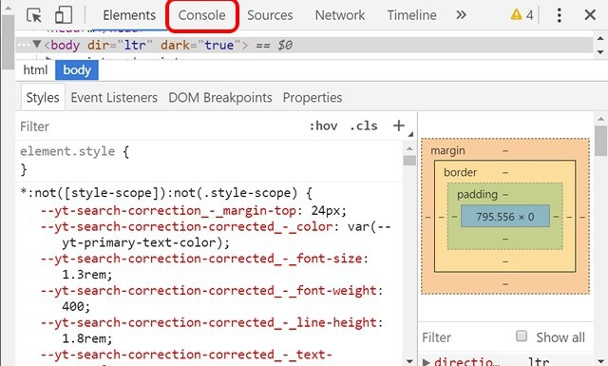This screenshot has width=608, height=366.
Task: Click the element.style rule selector
Action: (x=67, y=151)
